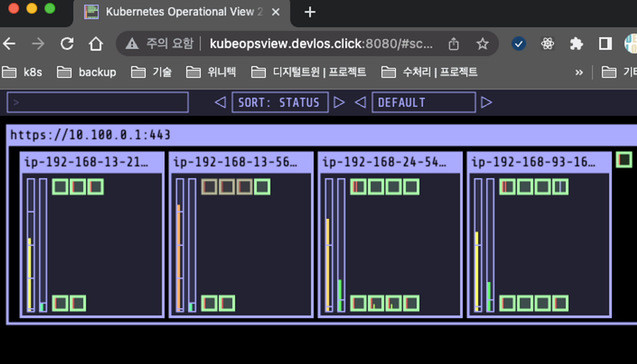Viewport: 637px width, 364px height.
Task: Select previous sort option left arrow
Action: coord(220,102)
